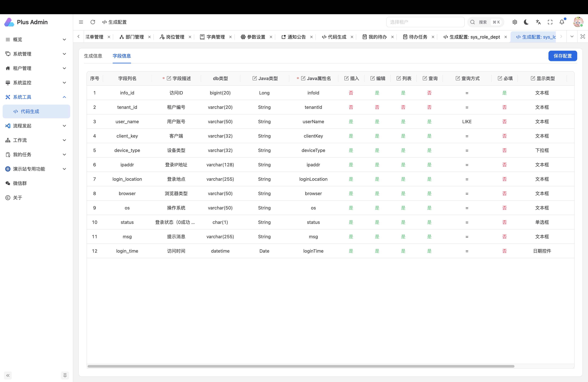Enter fullscreen with the expand icon
This screenshot has height=382, width=588.
click(550, 22)
